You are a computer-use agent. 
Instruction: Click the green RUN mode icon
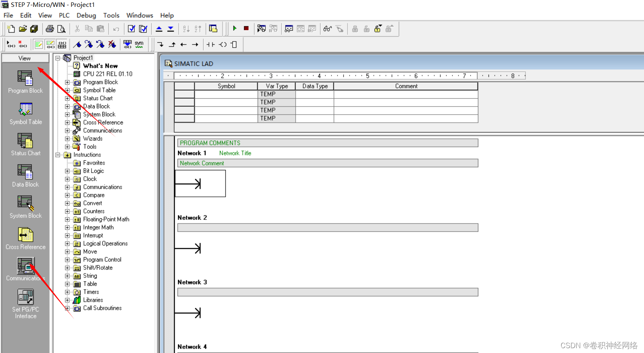point(235,29)
